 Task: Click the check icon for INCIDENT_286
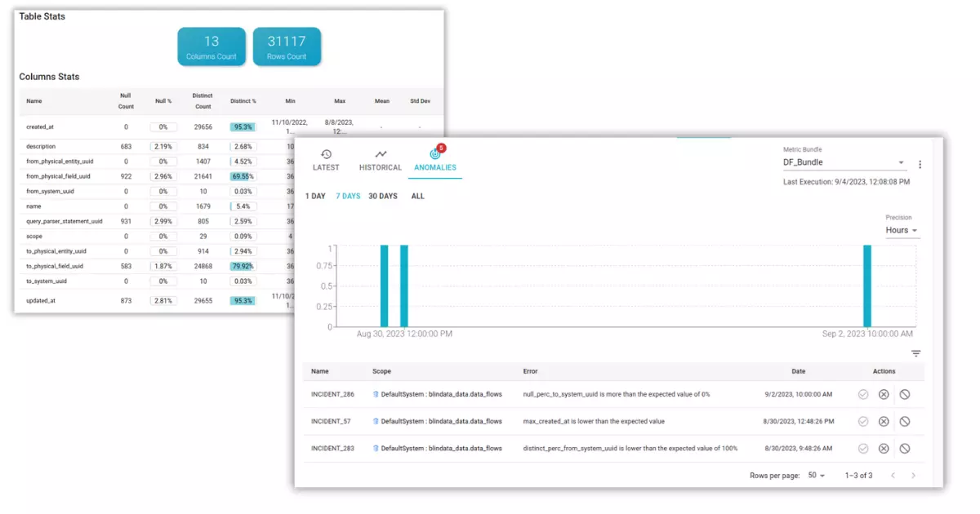pos(862,394)
